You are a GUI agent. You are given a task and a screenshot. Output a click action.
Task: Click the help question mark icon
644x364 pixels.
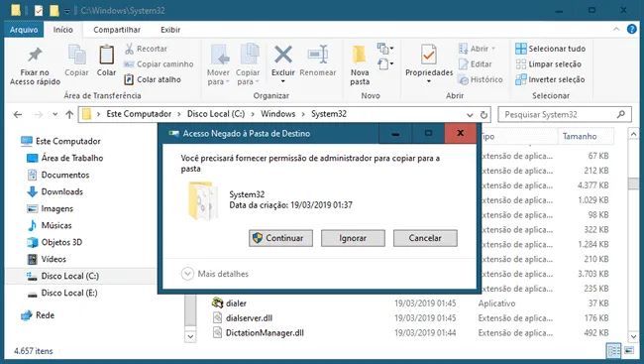[x=632, y=29]
